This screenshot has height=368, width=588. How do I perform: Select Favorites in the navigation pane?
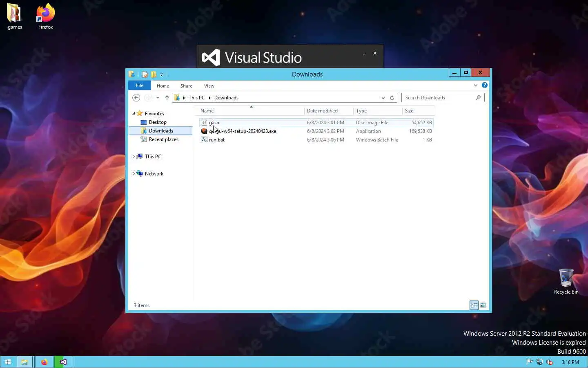pyautogui.click(x=154, y=114)
